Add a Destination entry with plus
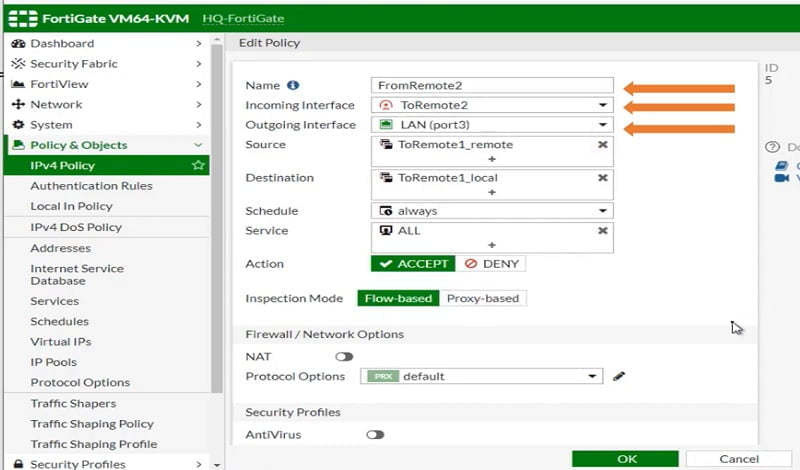800x470 pixels. pyautogui.click(x=492, y=192)
